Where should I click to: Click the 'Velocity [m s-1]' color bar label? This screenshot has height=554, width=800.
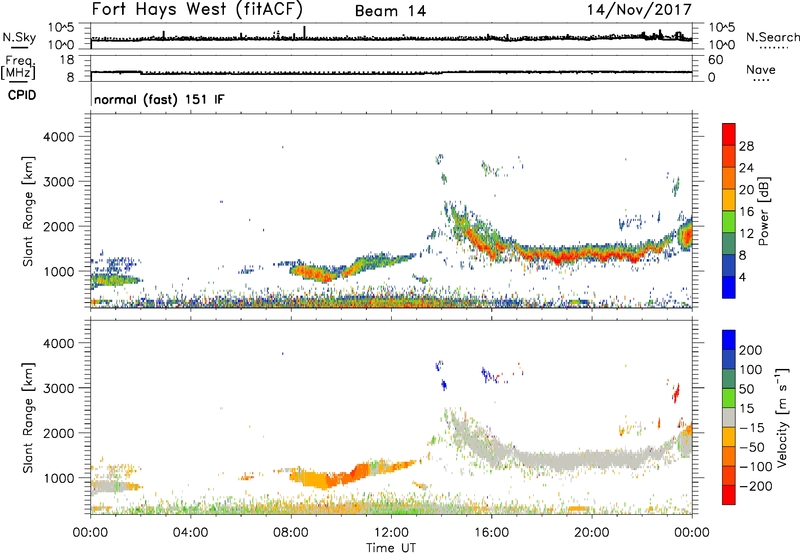click(782, 417)
